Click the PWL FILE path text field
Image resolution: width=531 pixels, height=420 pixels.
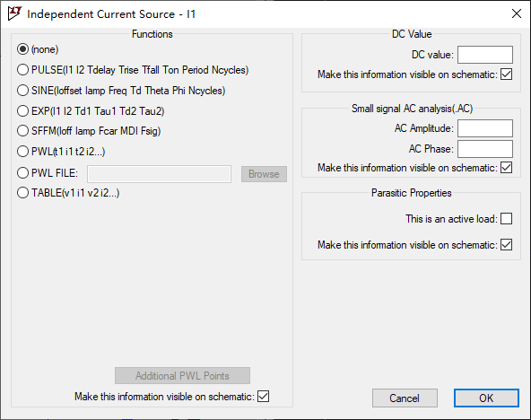[x=159, y=174]
